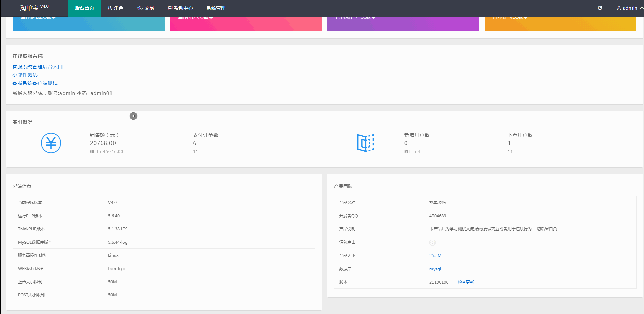
Task: Open the 系统管理 menu
Action: pos(216,8)
